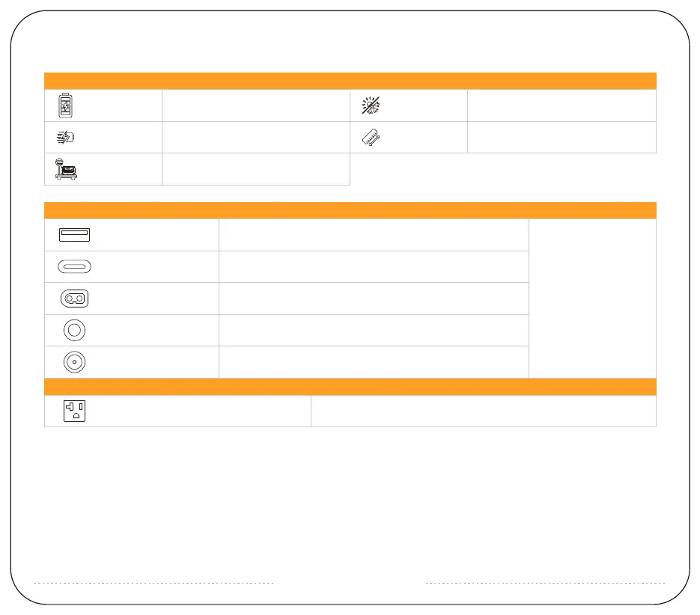Click the orange header bar above the USB-A row
The image size is (700, 615).
pyautogui.click(x=350, y=210)
